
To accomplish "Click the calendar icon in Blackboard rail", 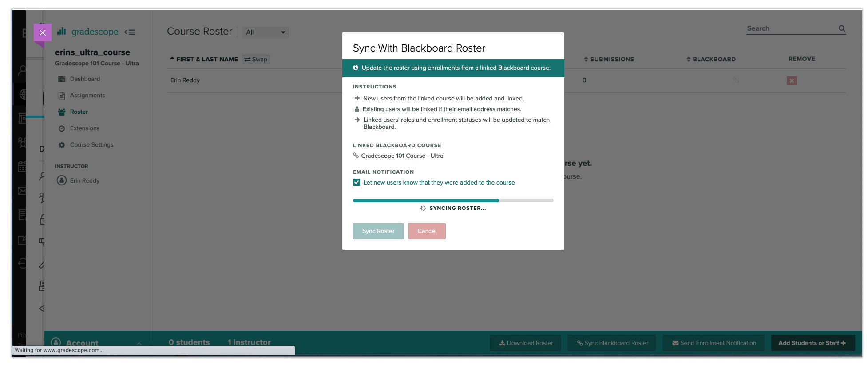I will (x=22, y=167).
